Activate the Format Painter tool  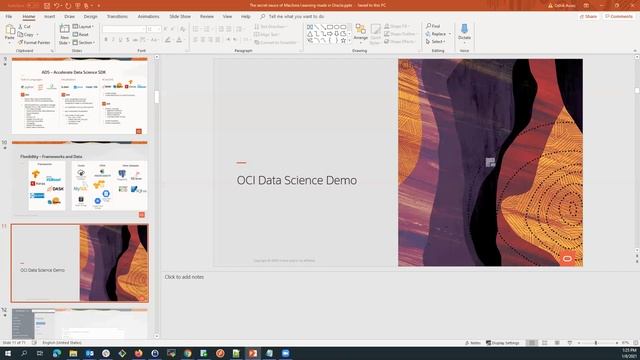pyautogui.click(x=34, y=42)
